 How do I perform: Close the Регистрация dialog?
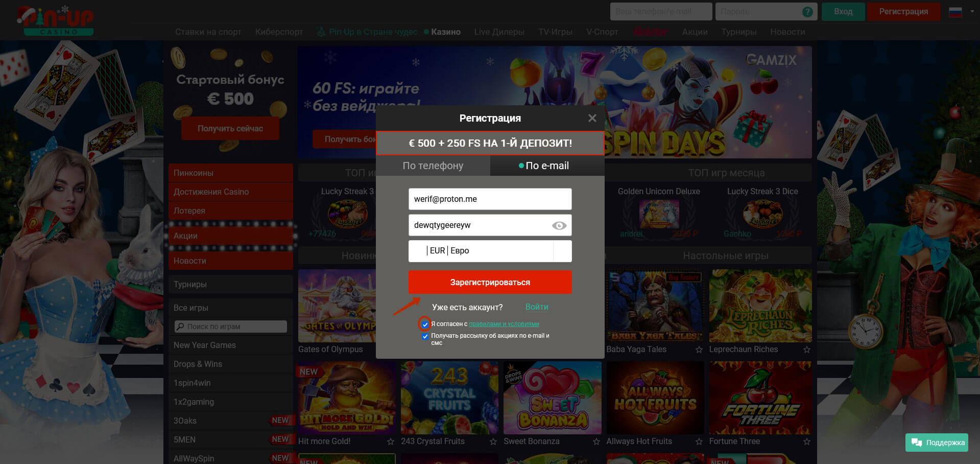(592, 118)
